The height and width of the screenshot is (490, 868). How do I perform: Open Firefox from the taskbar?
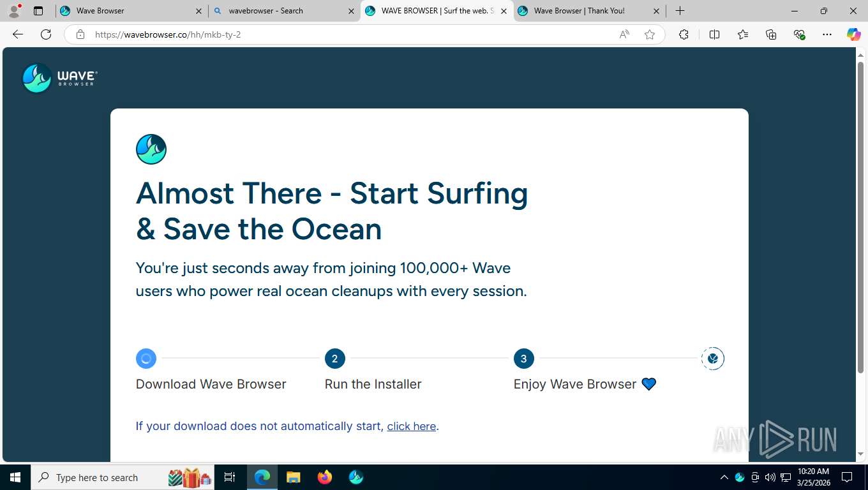click(x=325, y=477)
